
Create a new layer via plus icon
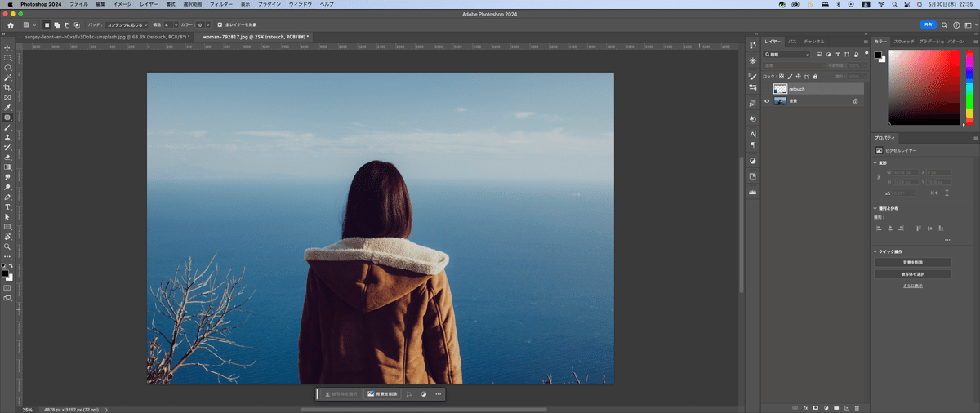[846, 406]
